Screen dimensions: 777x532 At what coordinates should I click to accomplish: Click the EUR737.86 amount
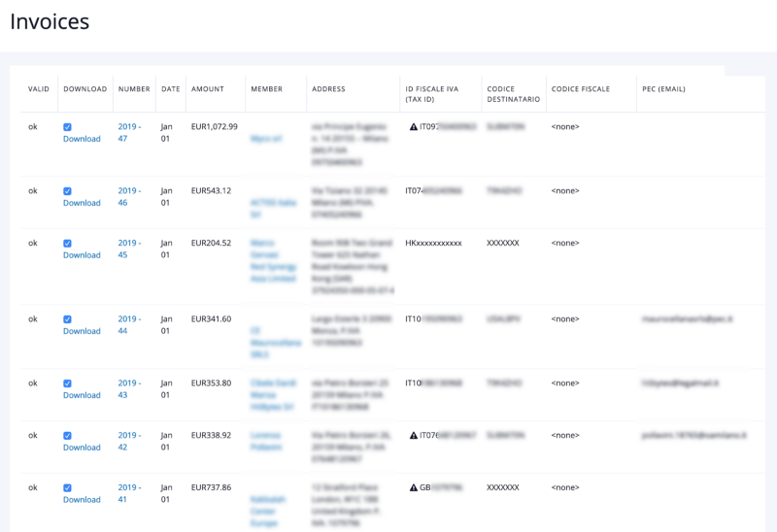coord(211,487)
